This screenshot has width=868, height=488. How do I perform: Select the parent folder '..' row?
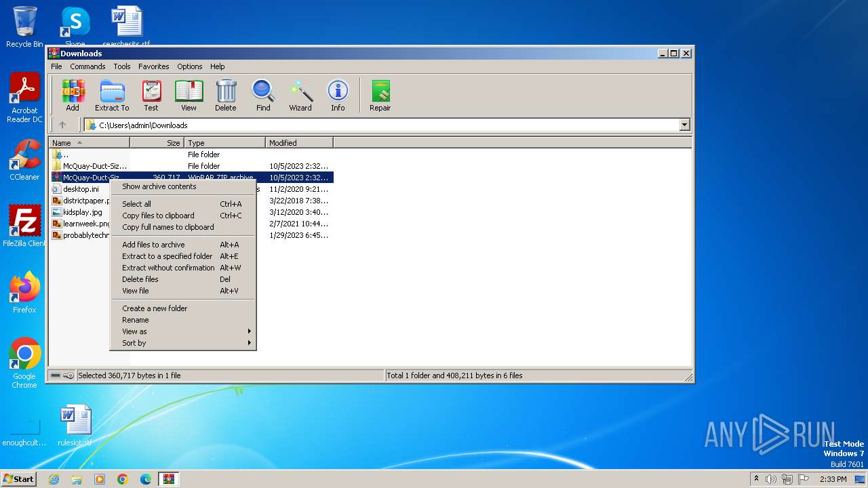click(x=191, y=155)
